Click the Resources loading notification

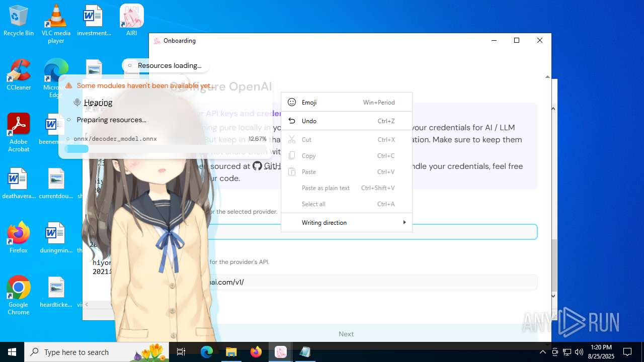[165, 65]
